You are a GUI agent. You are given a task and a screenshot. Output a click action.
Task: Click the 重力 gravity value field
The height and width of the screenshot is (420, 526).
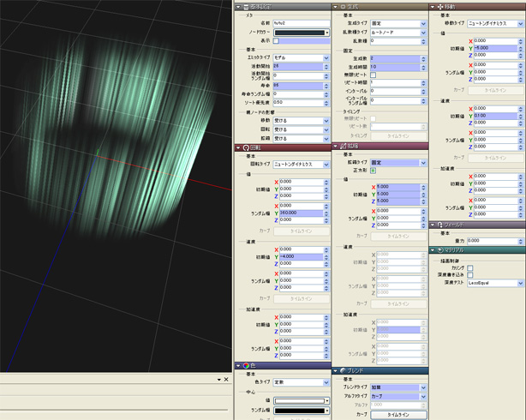(493, 241)
